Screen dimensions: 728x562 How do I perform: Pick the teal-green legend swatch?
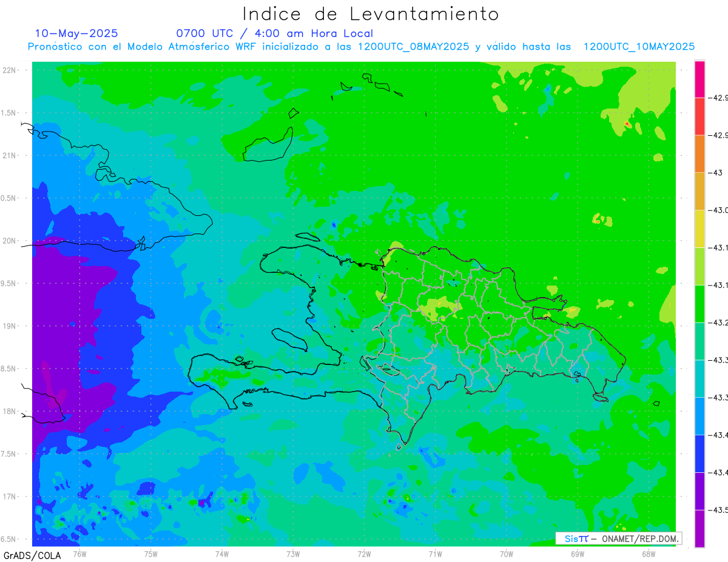699,341
